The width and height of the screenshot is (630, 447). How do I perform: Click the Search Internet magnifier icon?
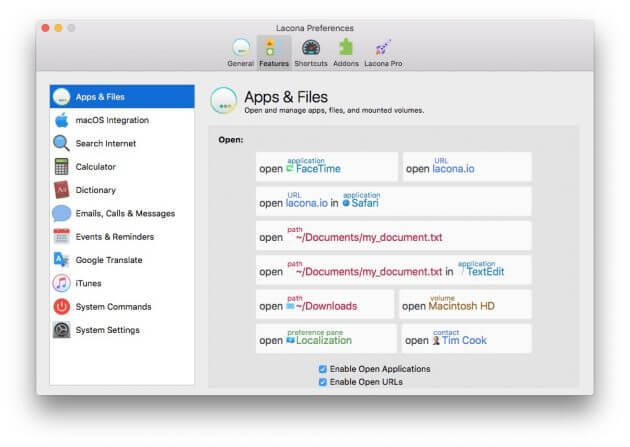[61, 143]
